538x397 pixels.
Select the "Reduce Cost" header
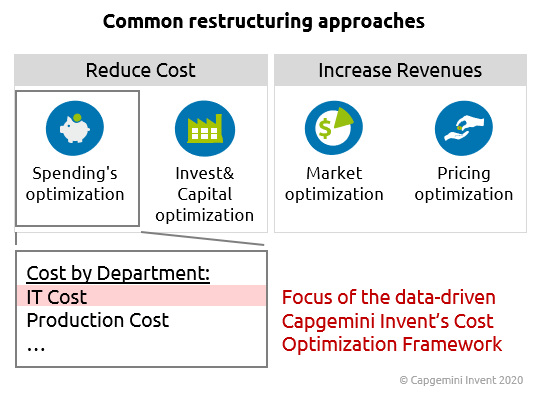point(141,70)
